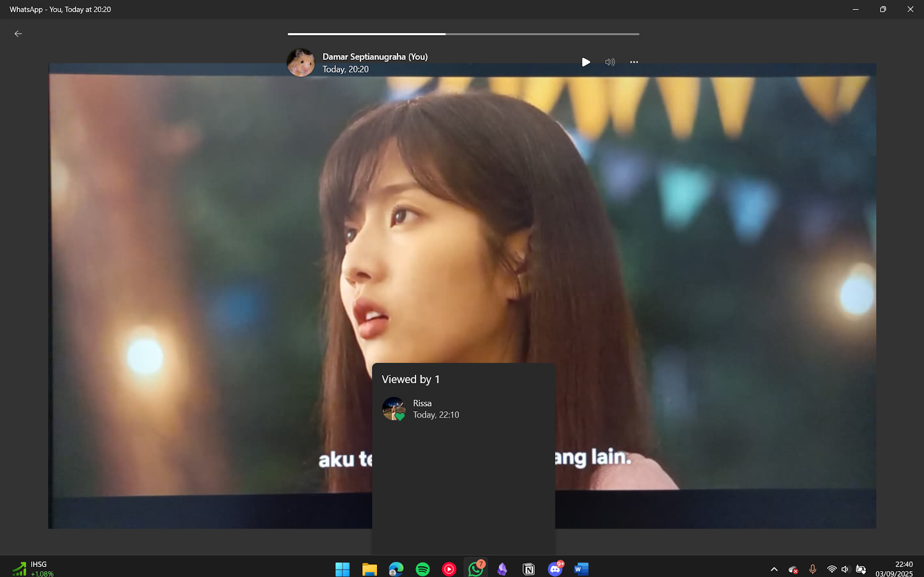Screen dimensions: 924x577
Task: Open Discord from taskbar
Action: (555, 569)
